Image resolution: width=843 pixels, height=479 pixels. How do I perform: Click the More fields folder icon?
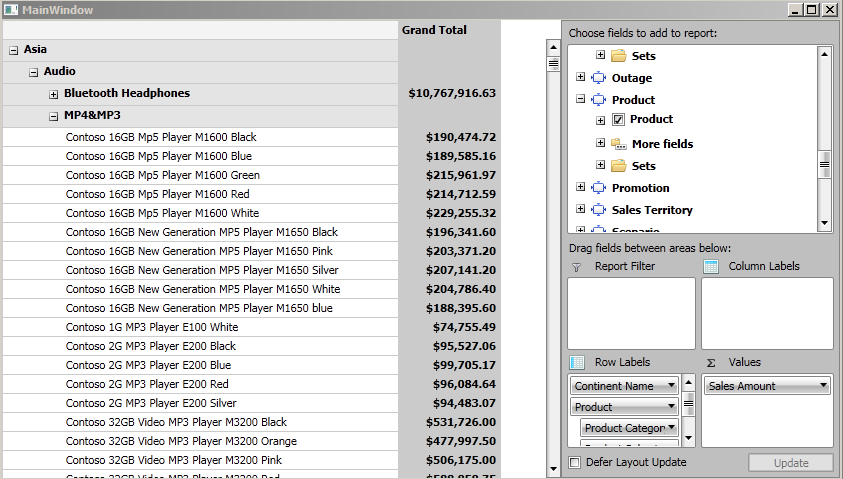click(x=619, y=144)
